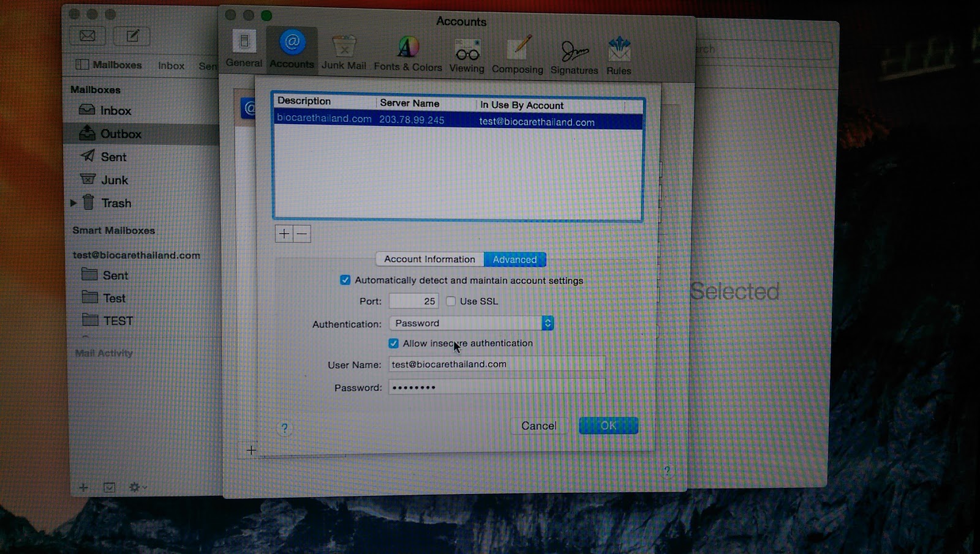Click the compose new message icon
This screenshot has width=980, height=554.
pyautogui.click(x=132, y=36)
